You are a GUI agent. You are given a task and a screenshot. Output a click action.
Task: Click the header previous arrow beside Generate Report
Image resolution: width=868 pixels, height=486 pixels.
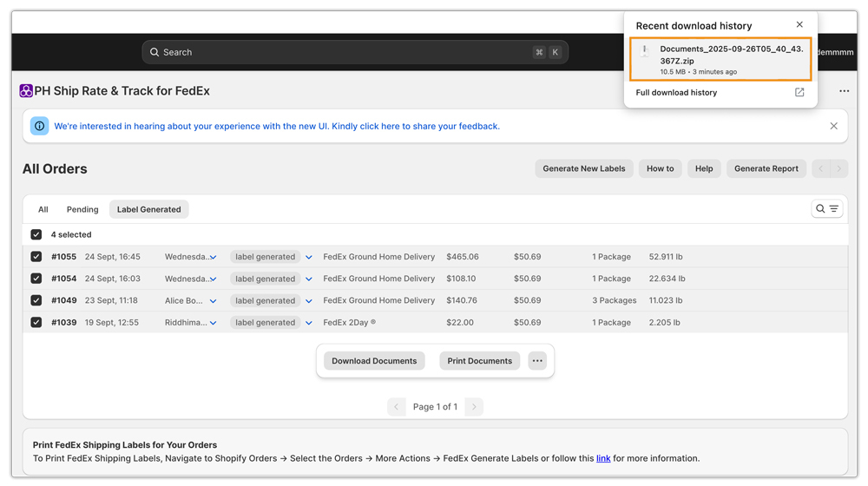821,169
